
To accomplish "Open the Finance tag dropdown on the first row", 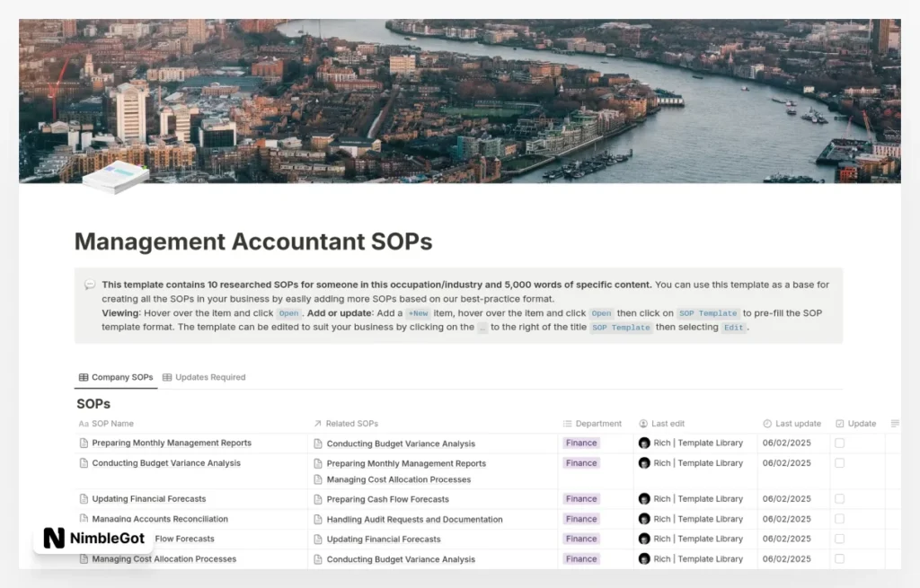I will (580, 443).
